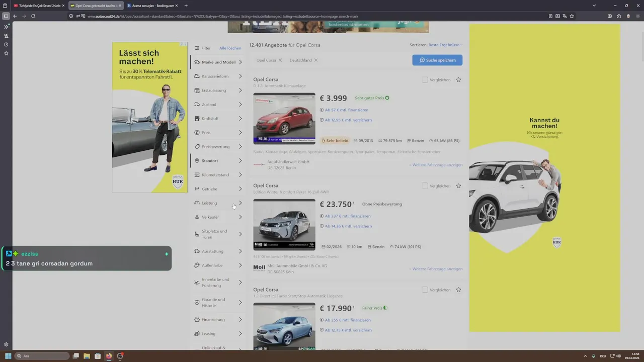Screen dimensions: 644x362
Task: Click the Suche speichern button
Action: point(437,60)
